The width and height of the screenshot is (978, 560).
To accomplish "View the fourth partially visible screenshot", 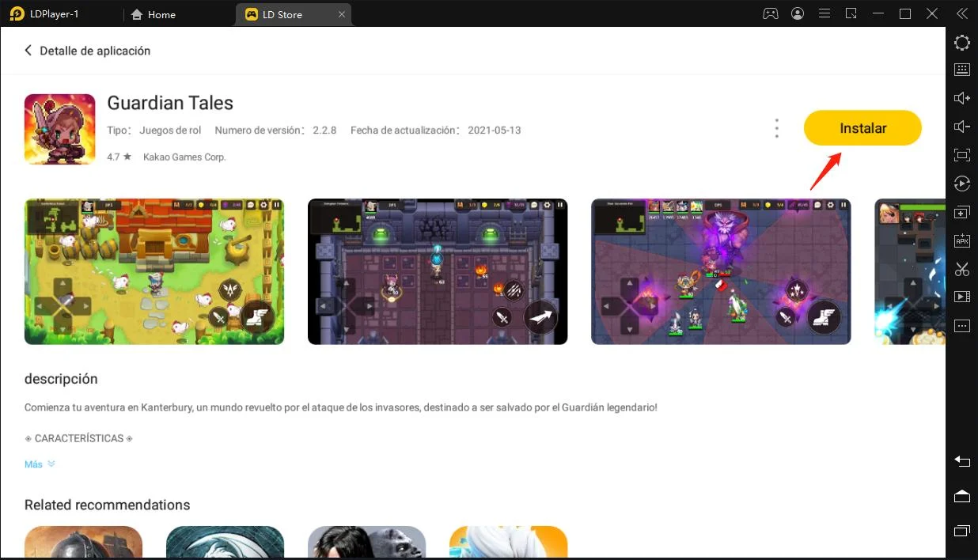I will (910, 271).
